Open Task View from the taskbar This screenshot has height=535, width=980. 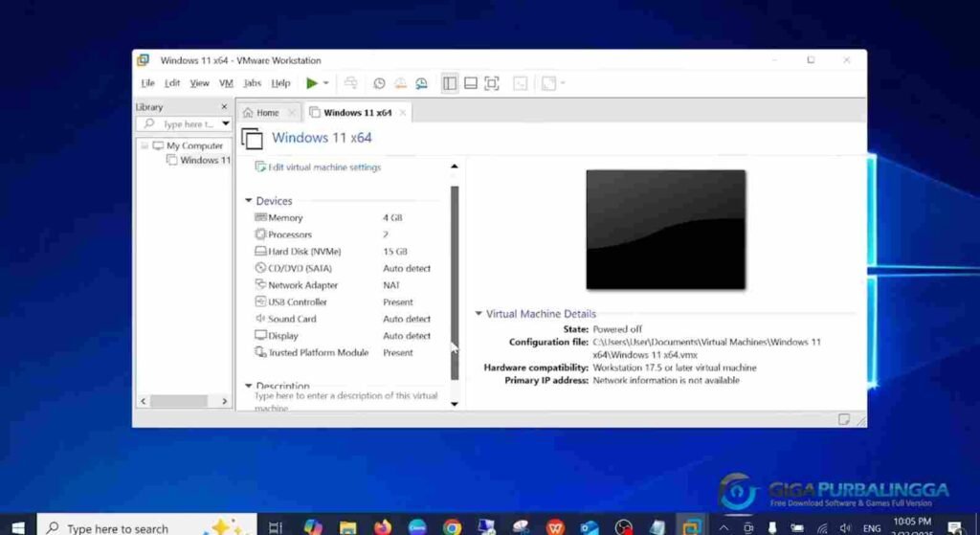(275, 528)
